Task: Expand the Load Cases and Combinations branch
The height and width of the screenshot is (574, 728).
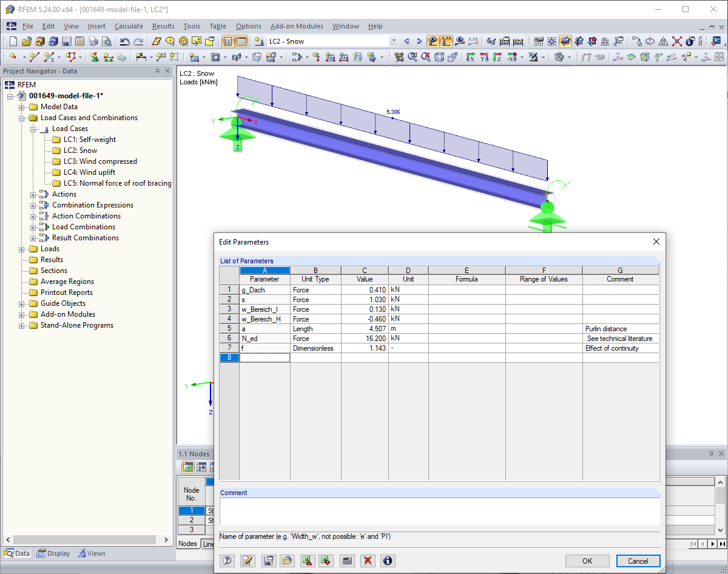Action: tap(22, 117)
